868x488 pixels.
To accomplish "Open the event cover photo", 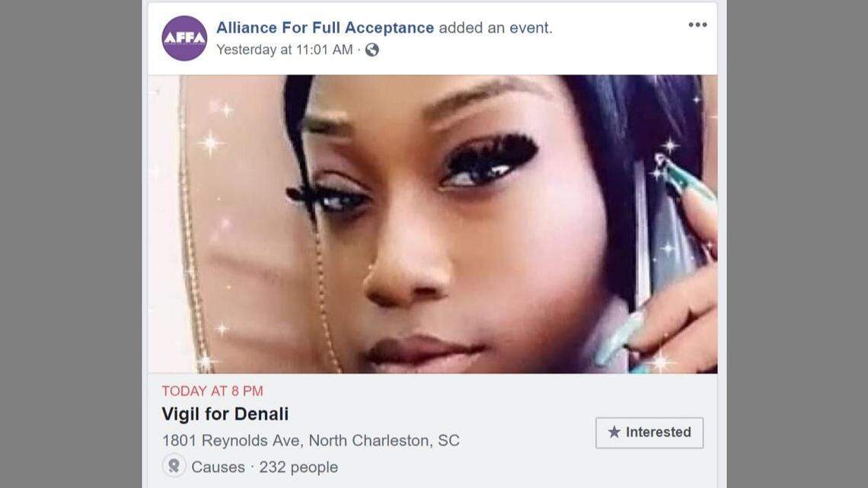I will pos(432,224).
